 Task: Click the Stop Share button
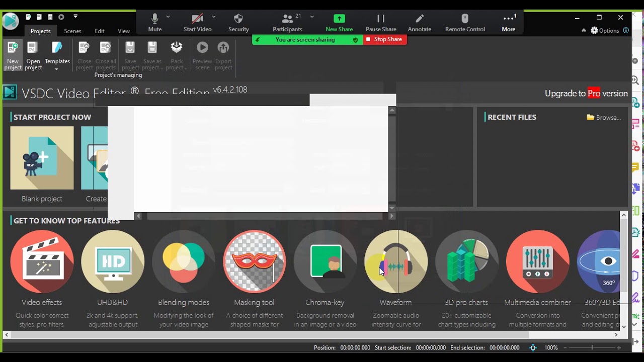[x=385, y=39]
